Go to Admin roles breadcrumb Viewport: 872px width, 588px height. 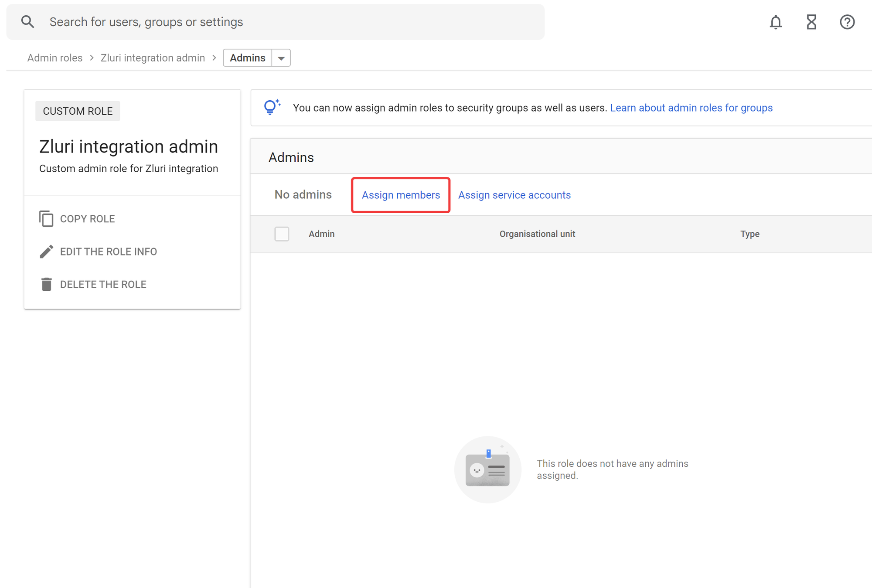coord(55,58)
